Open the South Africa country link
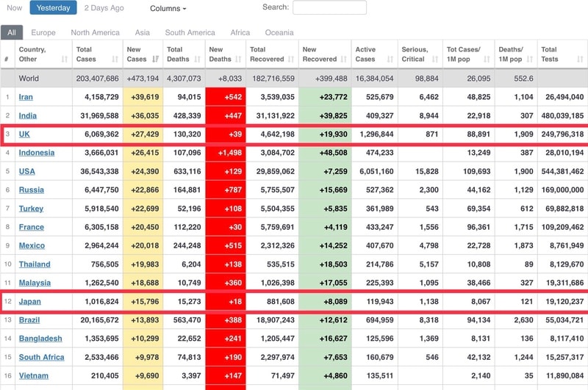588x390 pixels. pos(42,357)
